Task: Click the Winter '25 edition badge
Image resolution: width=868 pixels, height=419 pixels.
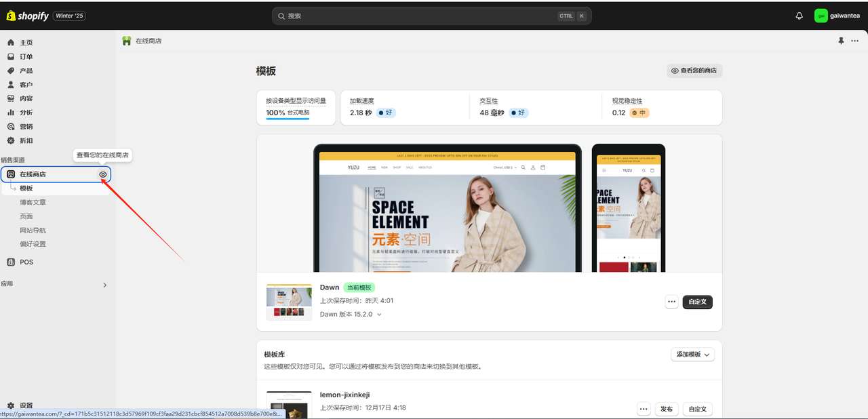Action: [69, 16]
